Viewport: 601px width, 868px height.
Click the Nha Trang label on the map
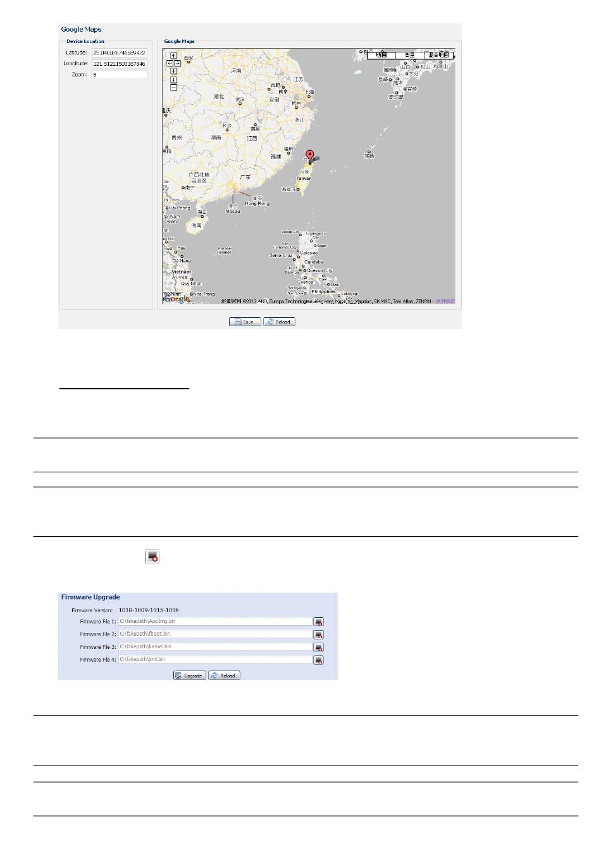pos(204,294)
